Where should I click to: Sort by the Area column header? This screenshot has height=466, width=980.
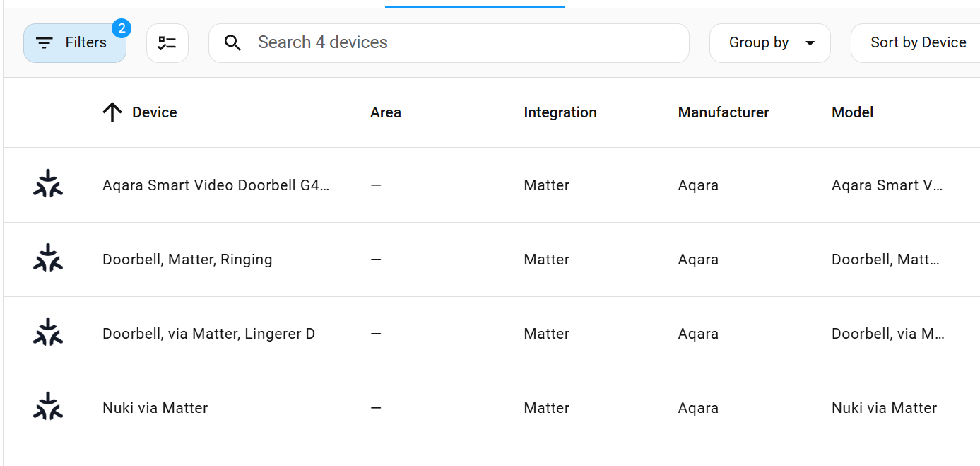click(x=385, y=112)
